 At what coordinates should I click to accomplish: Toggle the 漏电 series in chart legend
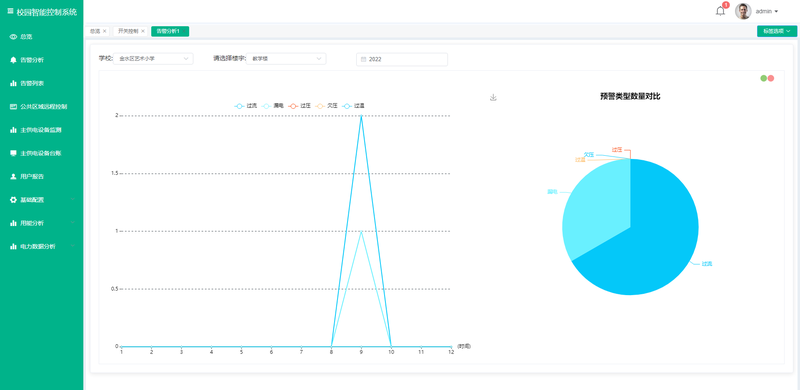[272, 106]
